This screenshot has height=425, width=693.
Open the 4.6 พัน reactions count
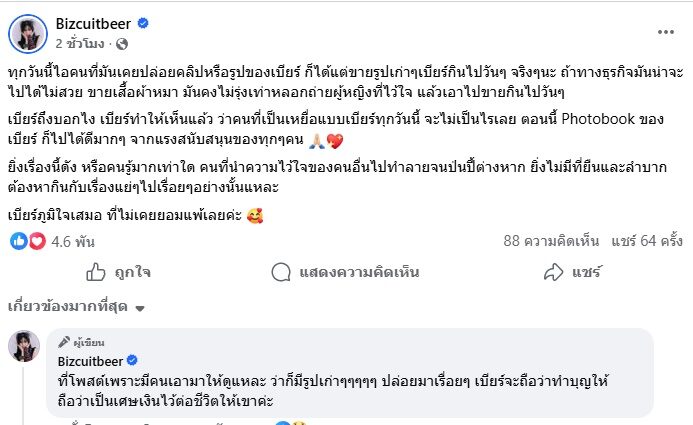coord(70,240)
